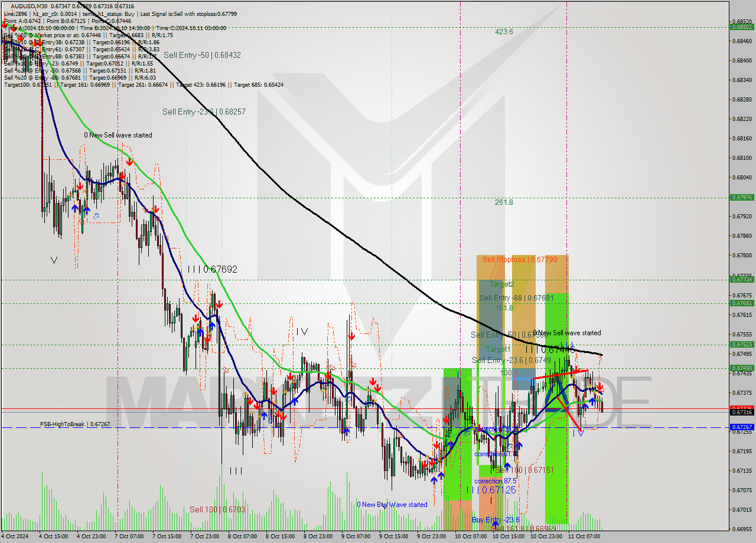756x543 pixels.
Task: Select the 'Sell Stoploss | 0.67799' label
Action: tap(520, 259)
